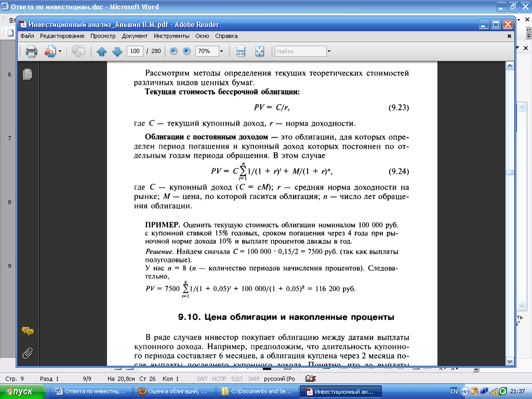Viewport: 532px width, 399px height.
Task: Open the Comments panel icon in sidebar
Action: point(28,331)
